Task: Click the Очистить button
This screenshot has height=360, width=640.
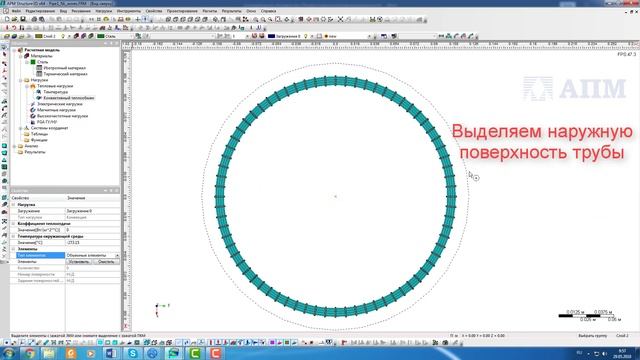Action: tap(106, 262)
